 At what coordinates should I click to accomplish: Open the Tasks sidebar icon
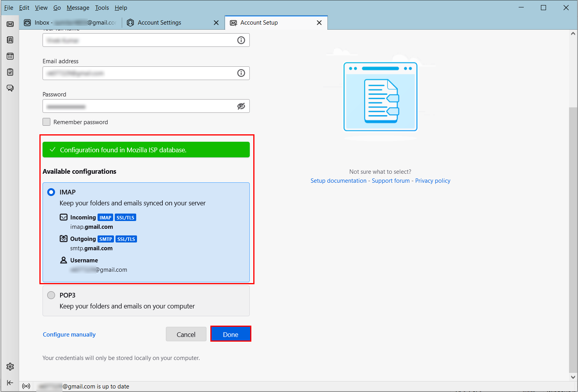(x=10, y=72)
